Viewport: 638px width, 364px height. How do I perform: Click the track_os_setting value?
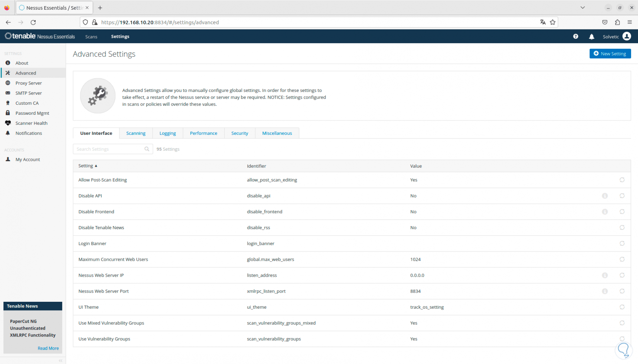point(427,307)
